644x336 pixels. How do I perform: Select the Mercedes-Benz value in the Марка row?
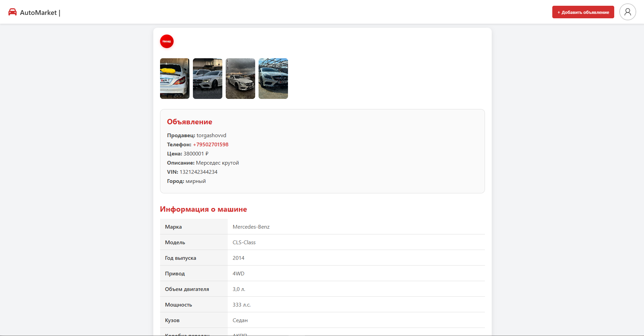[x=251, y=227]
